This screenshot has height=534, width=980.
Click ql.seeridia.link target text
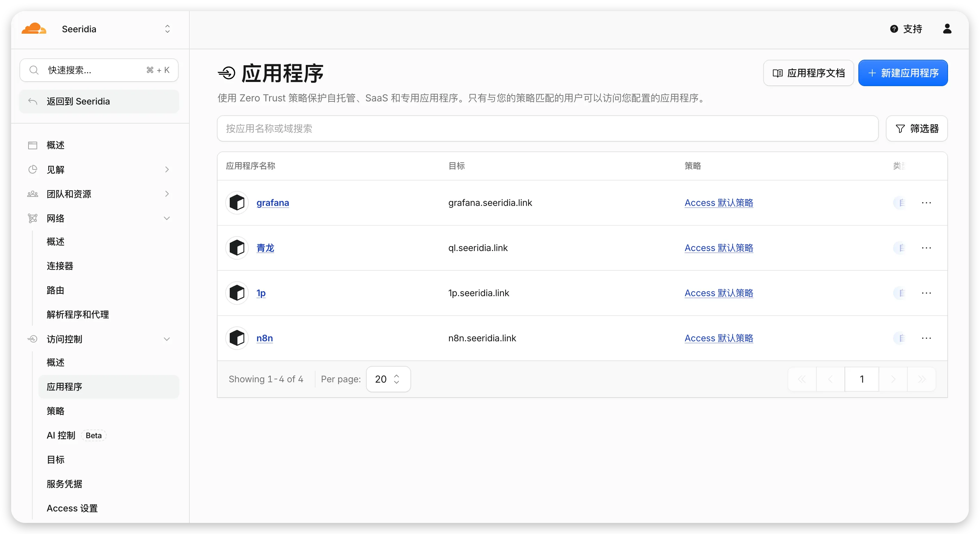[x=478, y=248]
